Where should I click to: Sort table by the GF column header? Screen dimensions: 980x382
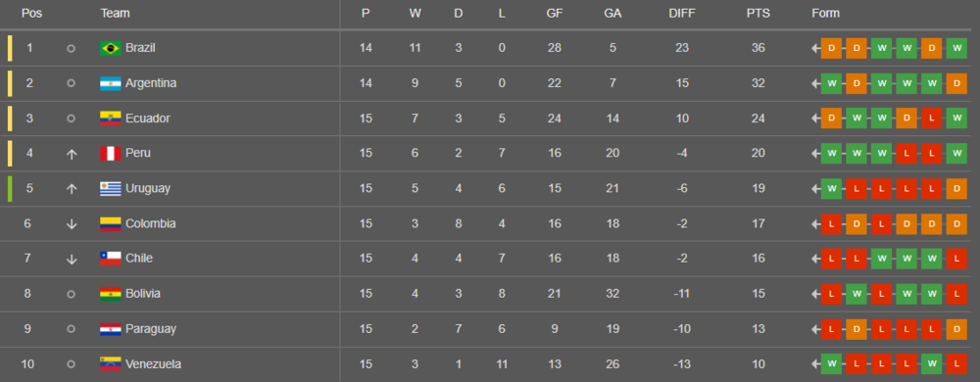555,13
